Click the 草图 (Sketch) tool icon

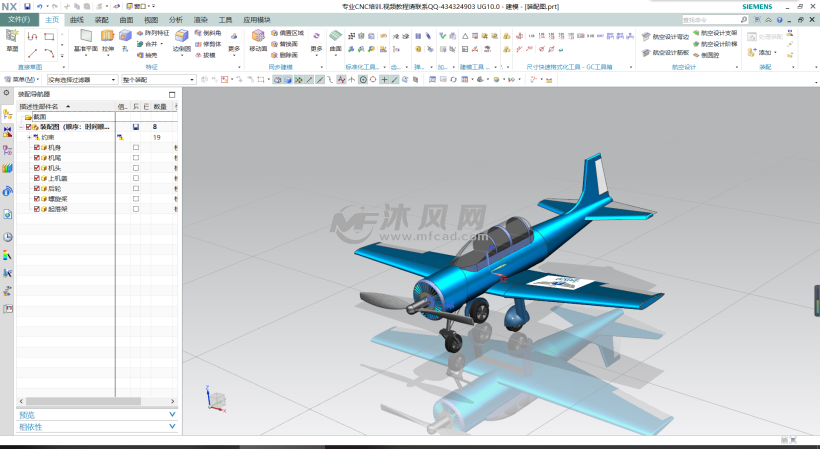click(x=12, y=37)
